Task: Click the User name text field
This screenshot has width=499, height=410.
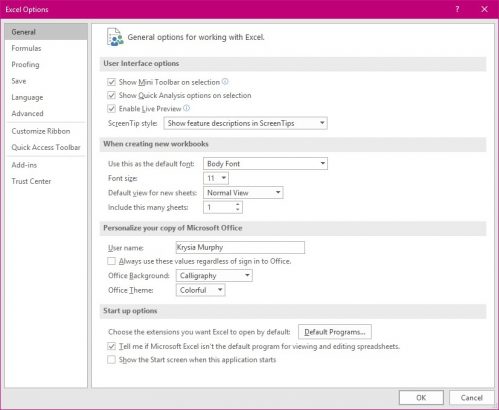Action: point(240,247)
